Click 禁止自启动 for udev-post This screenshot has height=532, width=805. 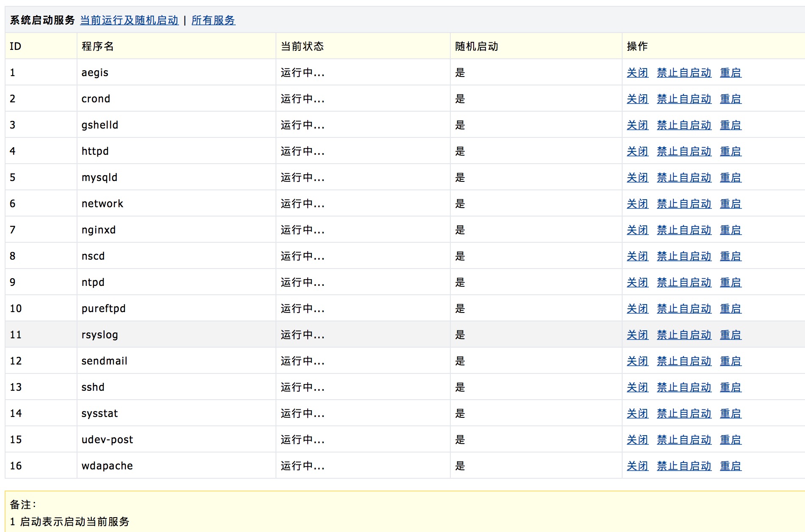click(684, 440)
